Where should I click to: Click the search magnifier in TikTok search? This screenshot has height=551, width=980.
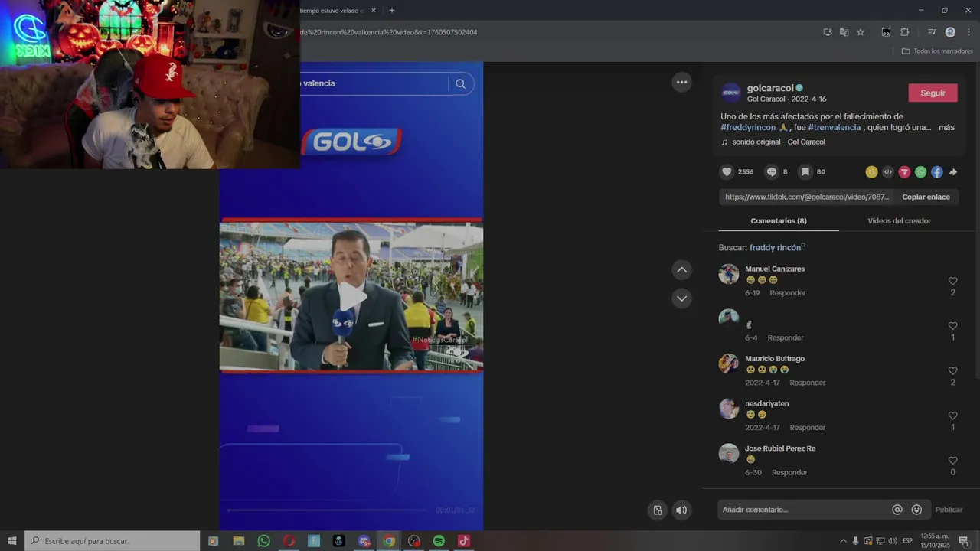click(460, 83)
